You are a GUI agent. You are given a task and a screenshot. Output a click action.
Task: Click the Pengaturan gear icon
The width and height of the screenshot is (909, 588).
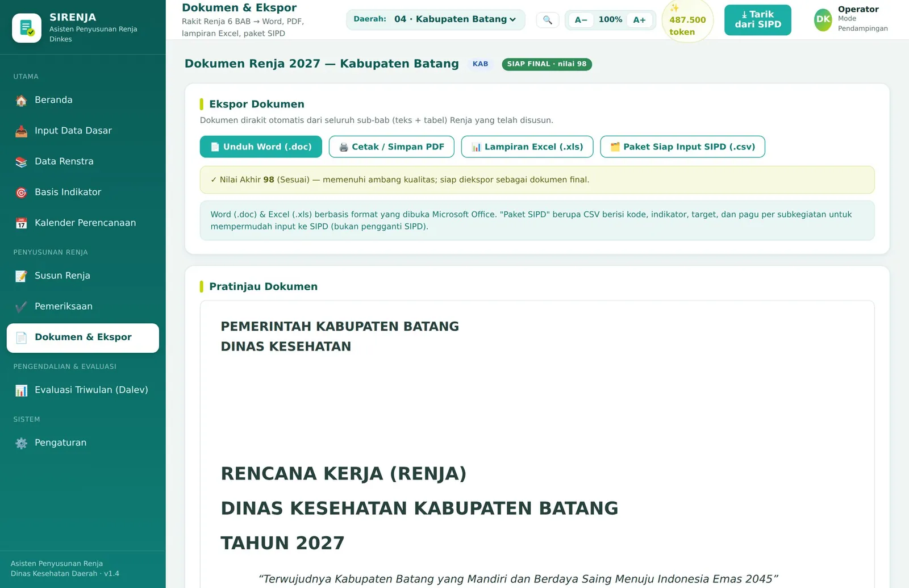pyautogui.click(x=21, y=443)
